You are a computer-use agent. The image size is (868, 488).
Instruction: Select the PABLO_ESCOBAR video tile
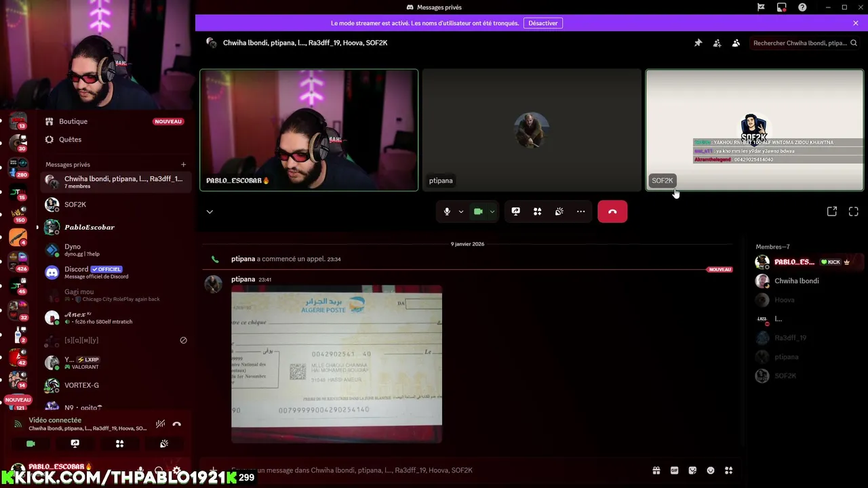tap(309, 130)
